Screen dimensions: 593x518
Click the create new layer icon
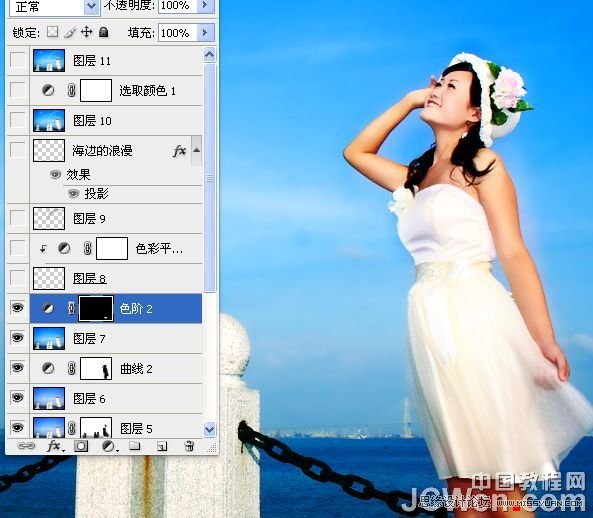162,447
